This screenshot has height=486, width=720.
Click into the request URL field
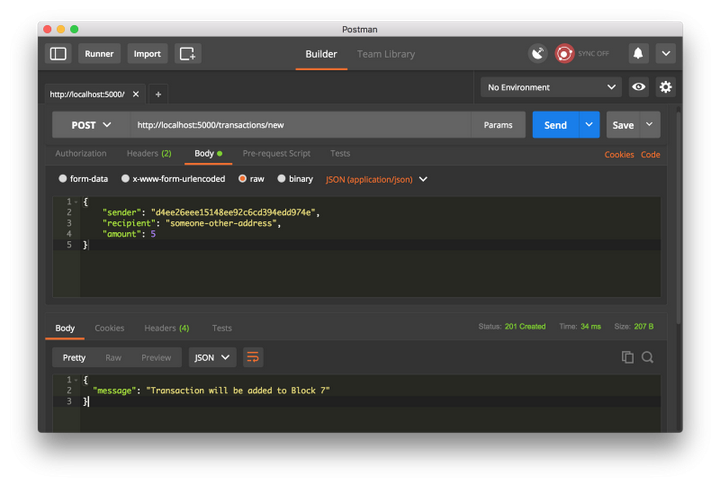(300, 125)
